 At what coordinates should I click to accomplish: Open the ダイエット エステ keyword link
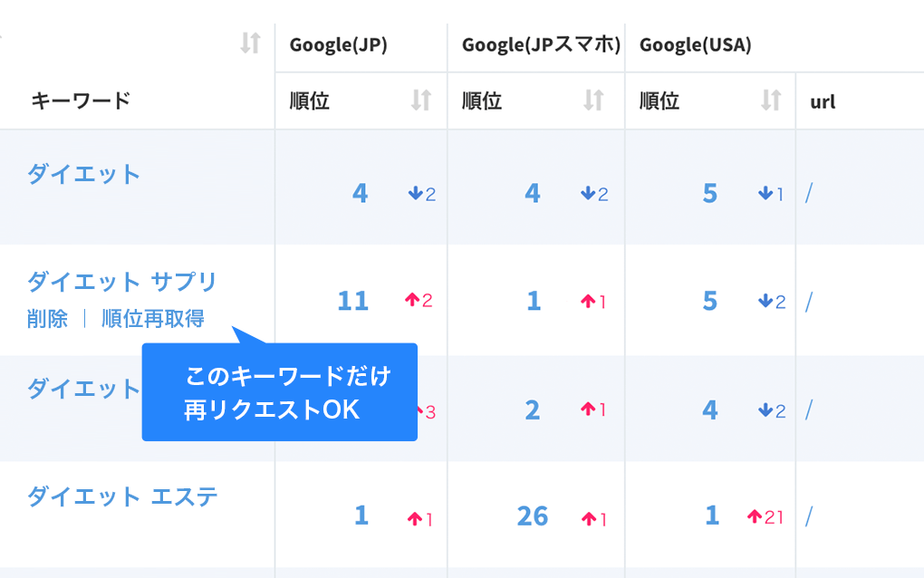122,496
